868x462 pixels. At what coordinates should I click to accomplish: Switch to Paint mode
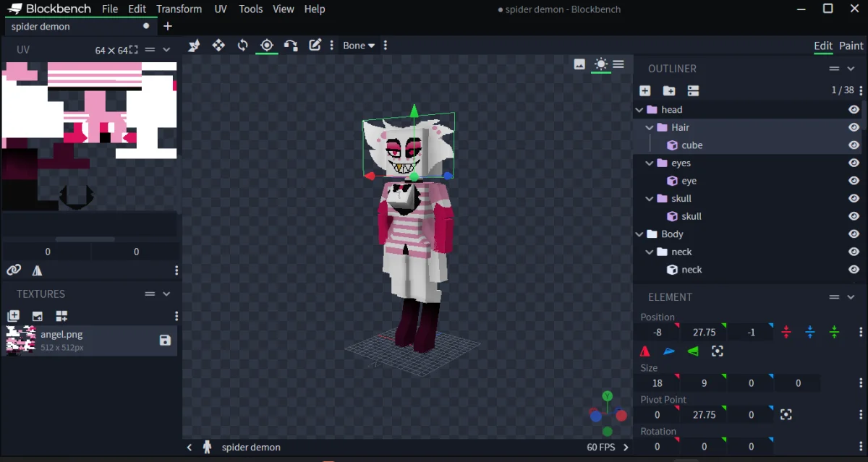pyautogui.click(x=851, y=46)
